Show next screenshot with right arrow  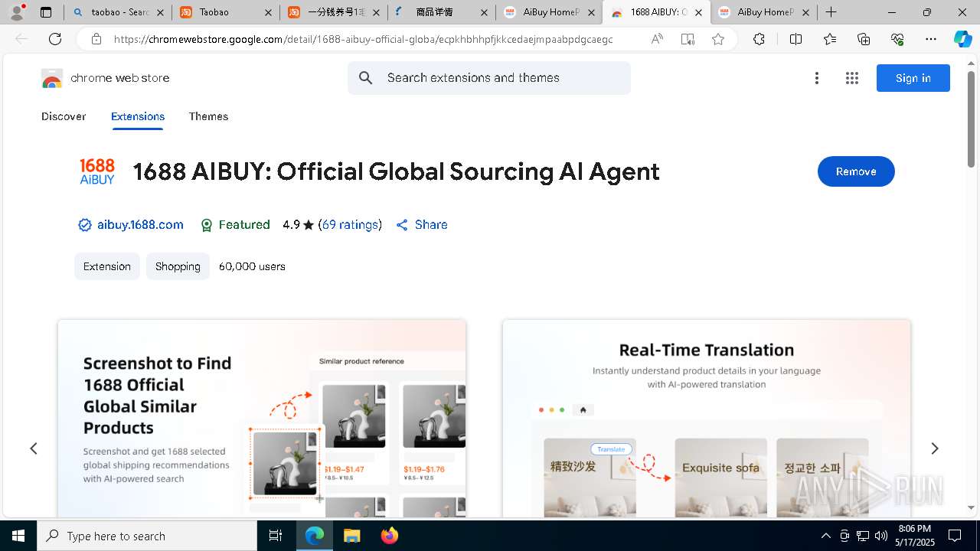point(935,448)
